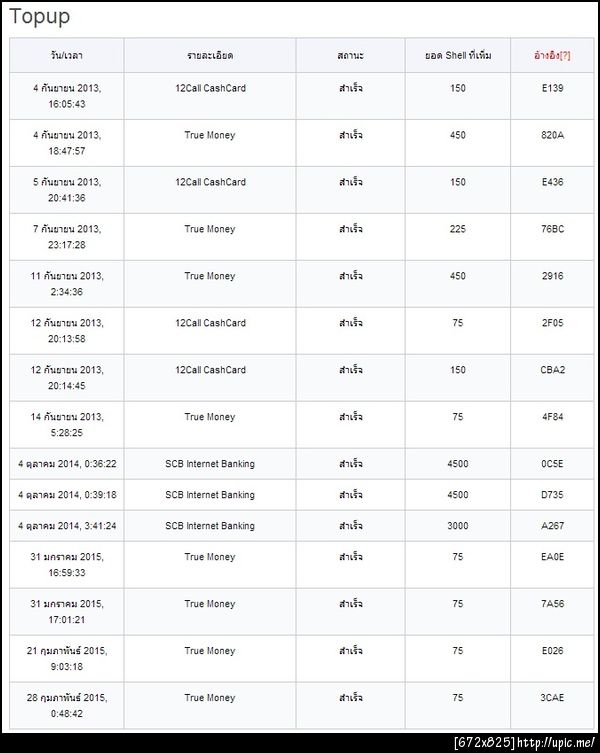Click the Topup page heading

pos(39,16)
